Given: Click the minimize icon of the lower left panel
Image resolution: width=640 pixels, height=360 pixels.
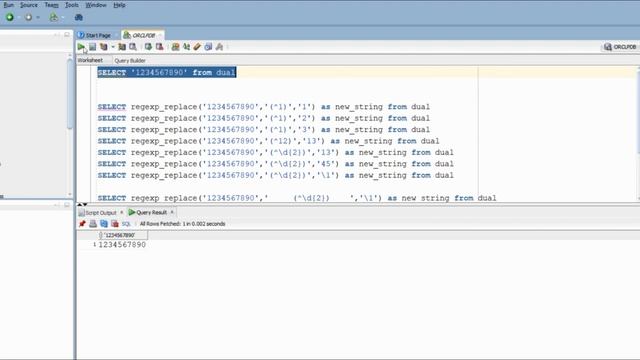Looking at the screenshot, I should pos(57,205).
